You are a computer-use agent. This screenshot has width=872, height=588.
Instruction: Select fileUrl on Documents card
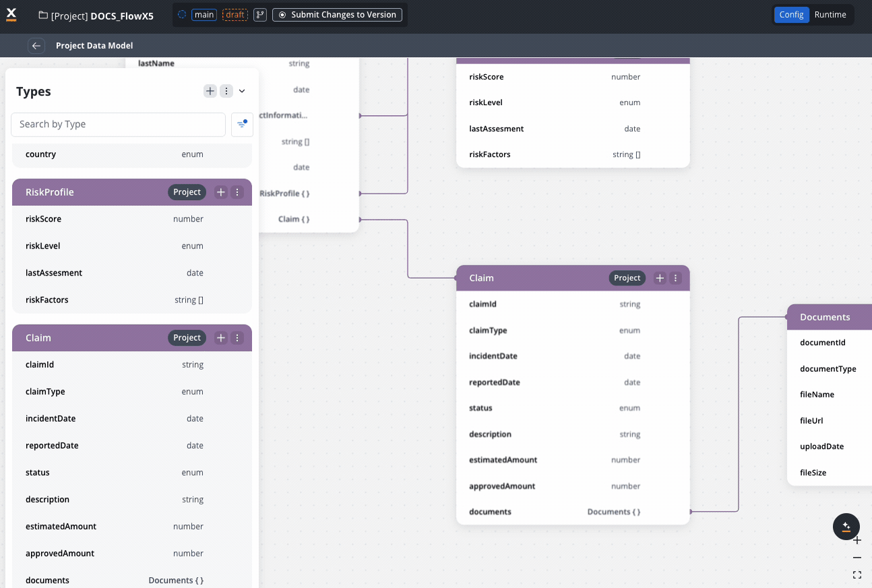tap(830, 421)
